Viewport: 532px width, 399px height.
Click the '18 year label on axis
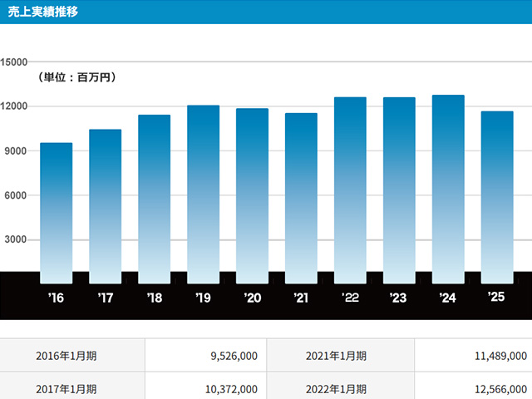point(154,298)
